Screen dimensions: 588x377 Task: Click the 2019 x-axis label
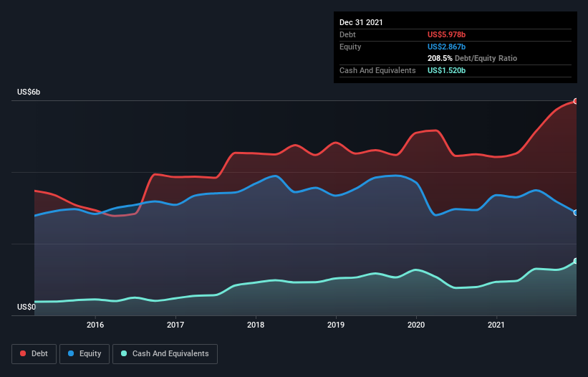click(336, 325)
